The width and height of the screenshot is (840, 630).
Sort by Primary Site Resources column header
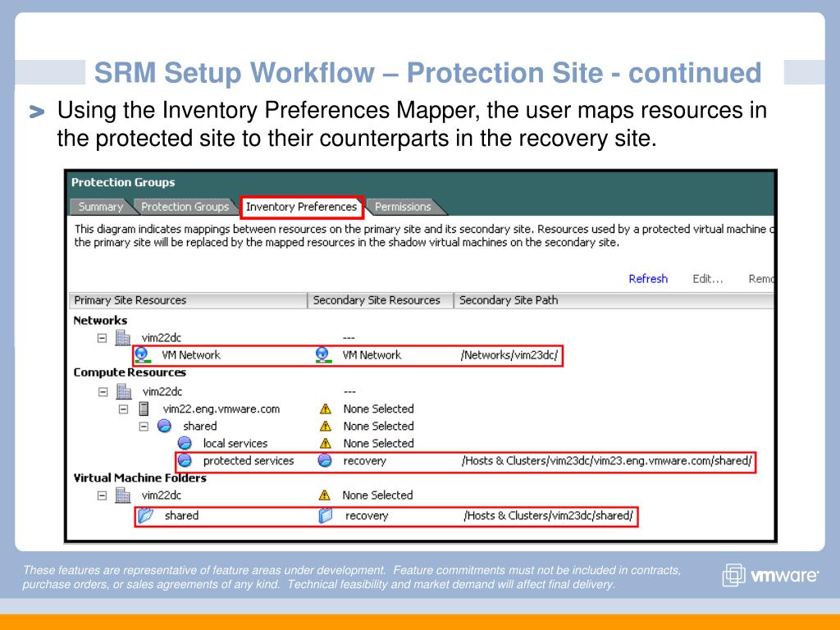click(188, 300)
